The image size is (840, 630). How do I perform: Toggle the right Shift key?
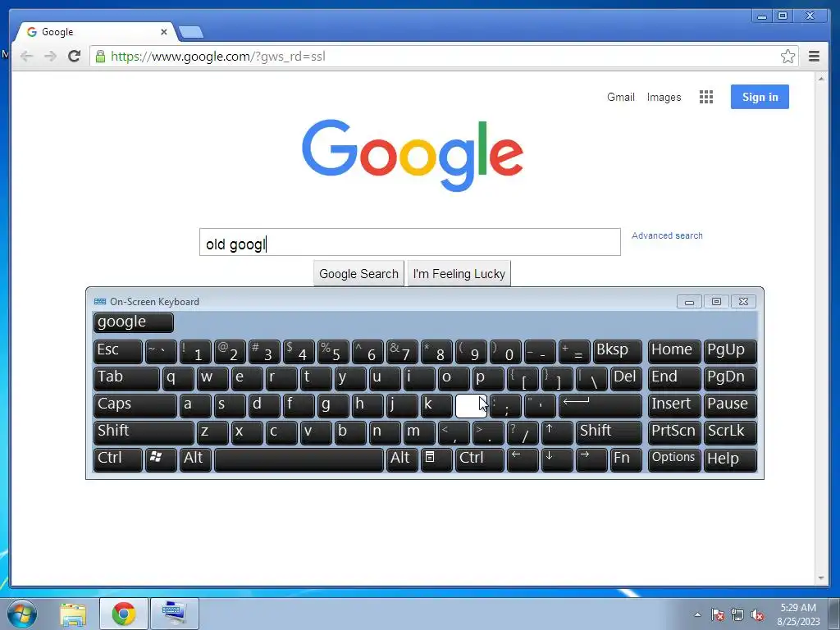[x=609, y=432]
